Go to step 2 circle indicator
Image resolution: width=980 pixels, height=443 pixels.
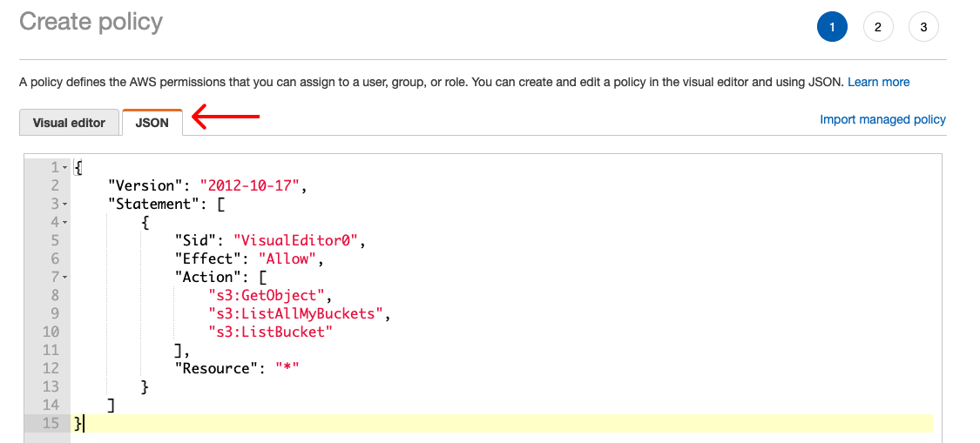tap(877, 27)
